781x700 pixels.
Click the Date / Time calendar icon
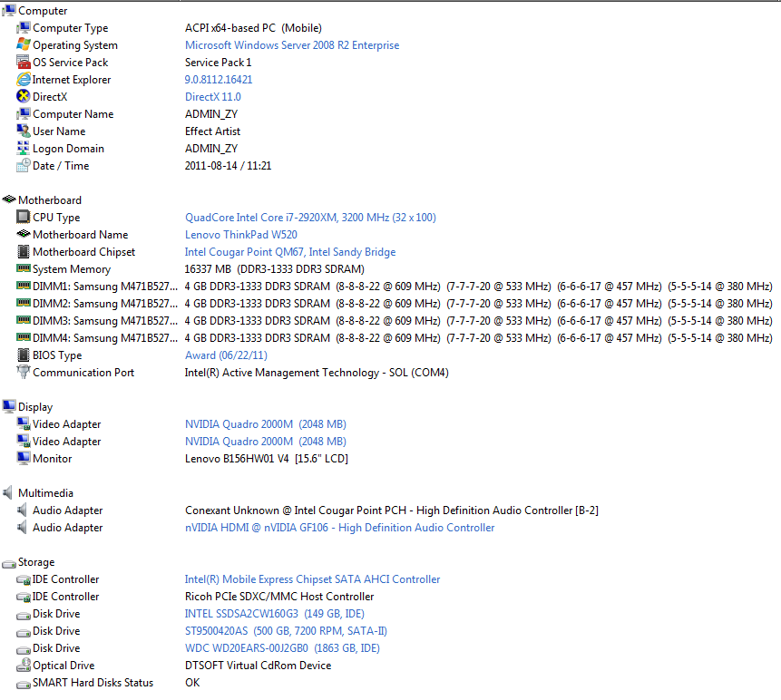coord(24,165)
